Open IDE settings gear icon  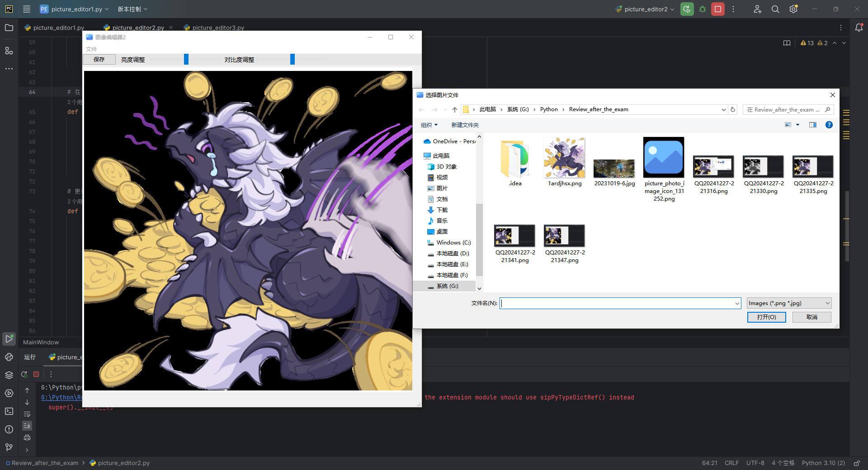tap(793, 9)
